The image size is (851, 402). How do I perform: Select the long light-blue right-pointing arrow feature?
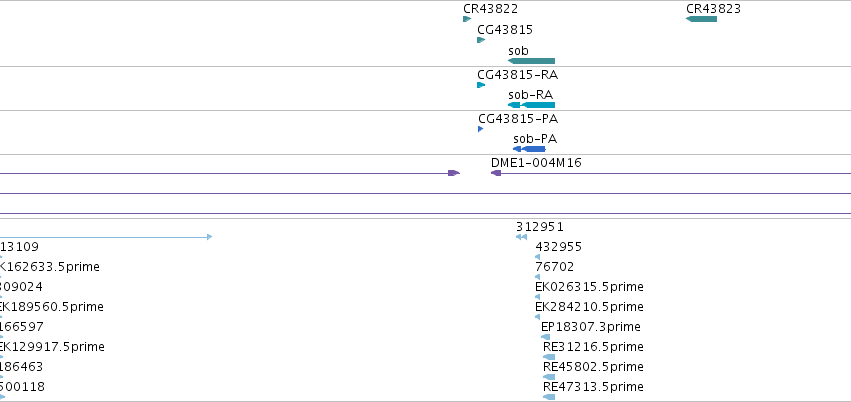106,237
